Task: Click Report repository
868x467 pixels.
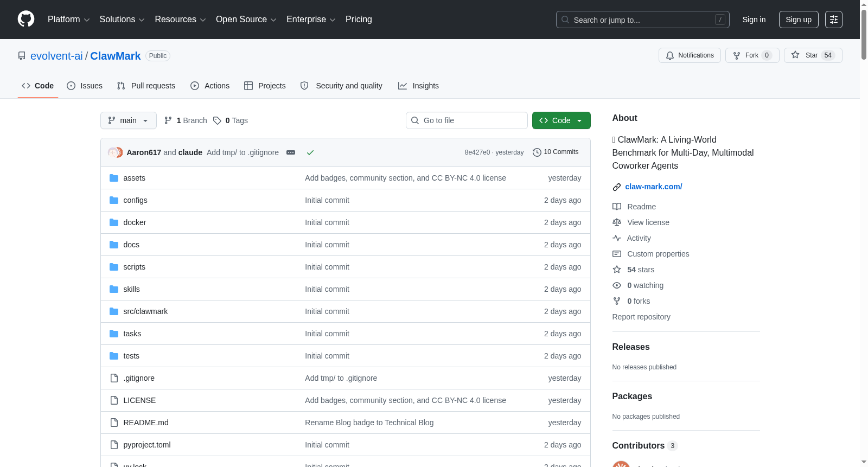Action: [x=641, y=317]
